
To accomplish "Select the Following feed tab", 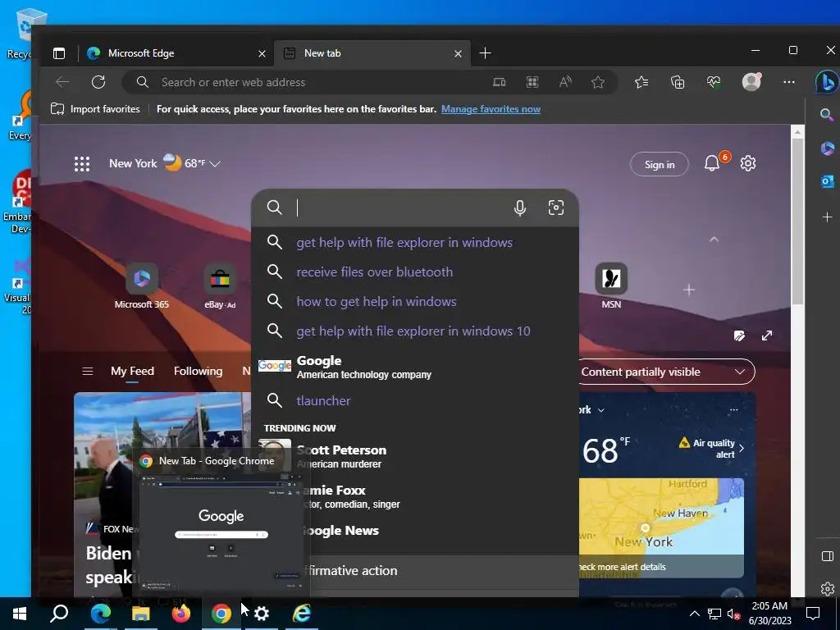I will 199,372.
